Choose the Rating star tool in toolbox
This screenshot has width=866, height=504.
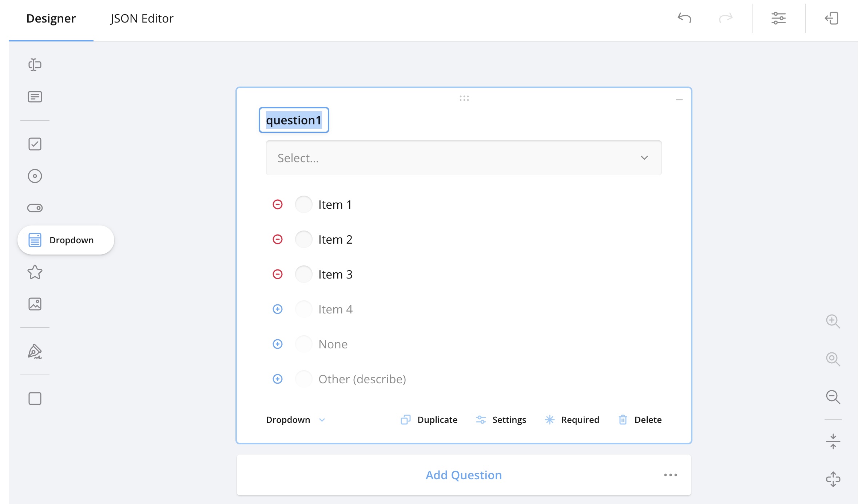click(x=35, y=272)
